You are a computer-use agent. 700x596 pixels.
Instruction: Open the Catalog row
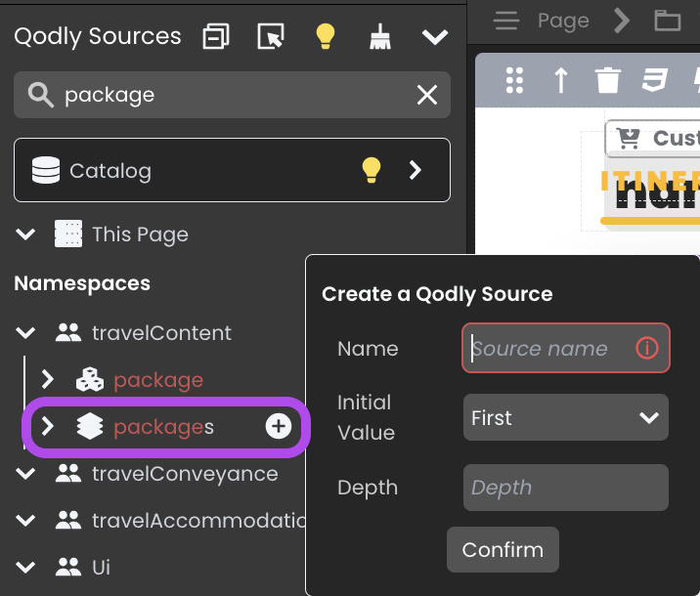click(x=232, y=170)
